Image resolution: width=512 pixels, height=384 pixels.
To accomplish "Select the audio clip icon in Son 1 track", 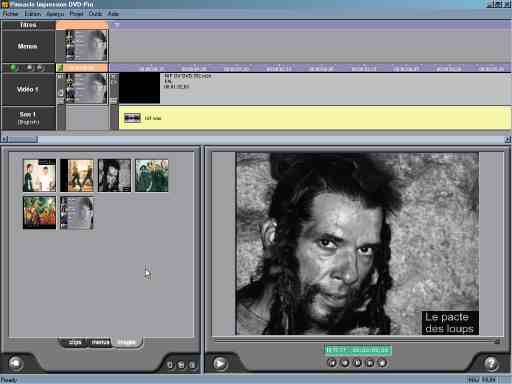I will 132,118.
